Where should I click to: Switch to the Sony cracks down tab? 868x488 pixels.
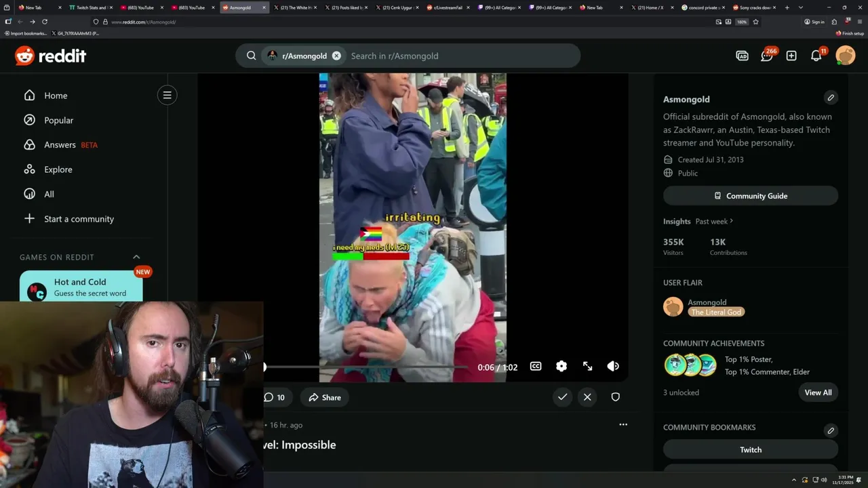tap(753, 7)
